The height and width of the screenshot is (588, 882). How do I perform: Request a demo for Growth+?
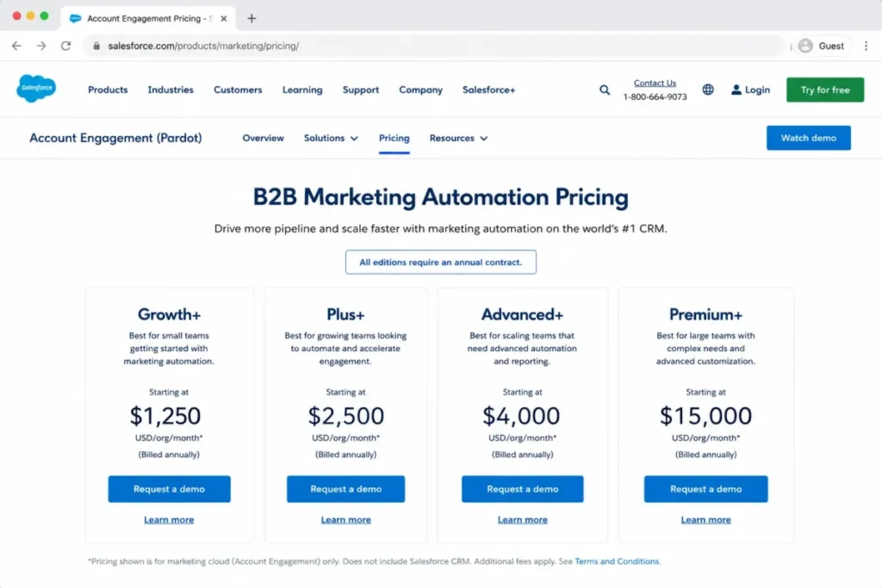tap(170, 489)
